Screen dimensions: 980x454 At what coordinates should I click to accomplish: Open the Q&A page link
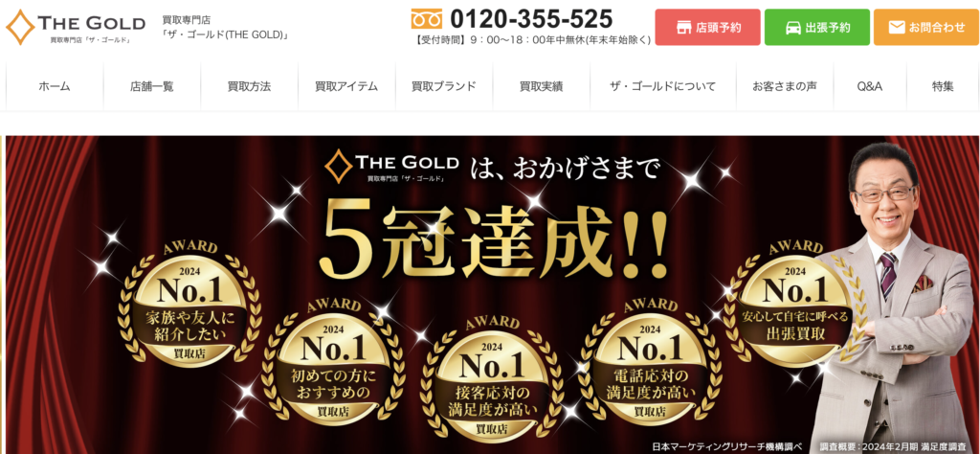pos(870,87)
